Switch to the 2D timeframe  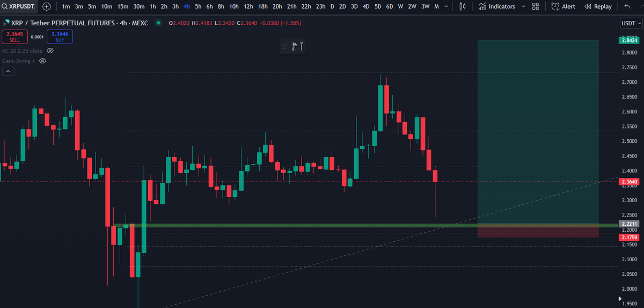[342, 6]
